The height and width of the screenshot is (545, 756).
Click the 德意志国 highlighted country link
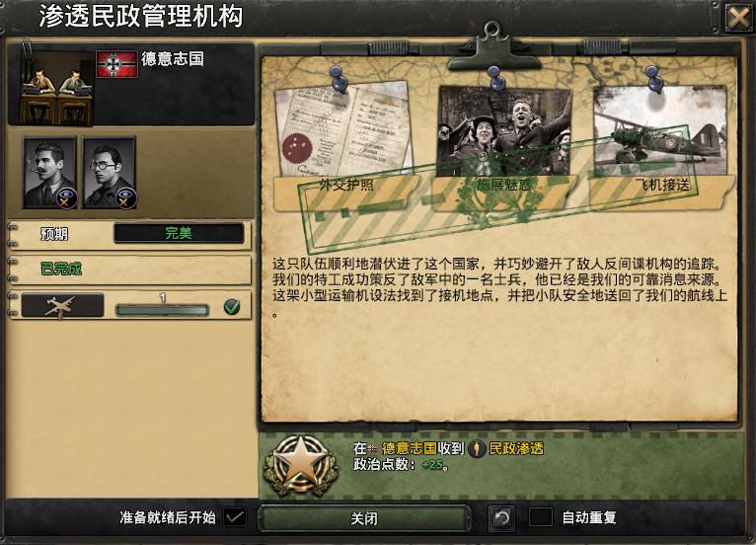point(410,448)
